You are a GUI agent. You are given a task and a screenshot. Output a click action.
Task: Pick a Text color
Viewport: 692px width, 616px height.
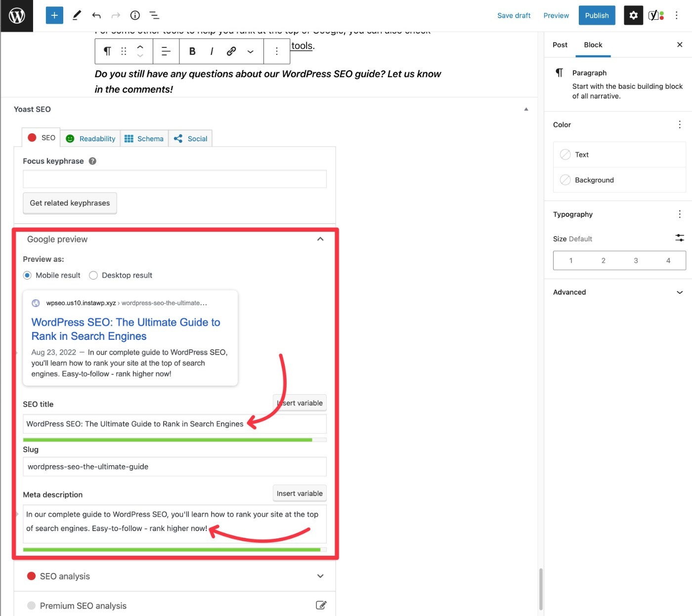click(x=619, y=155)
